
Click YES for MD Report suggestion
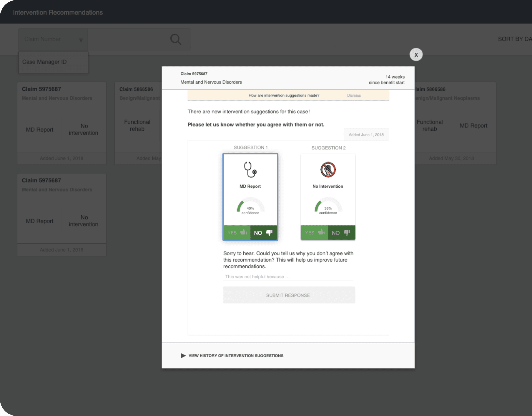(x=237, y=233)
